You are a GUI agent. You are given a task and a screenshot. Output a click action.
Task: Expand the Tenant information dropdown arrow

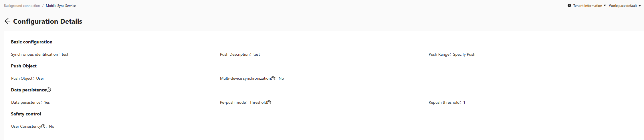[605, 5]
